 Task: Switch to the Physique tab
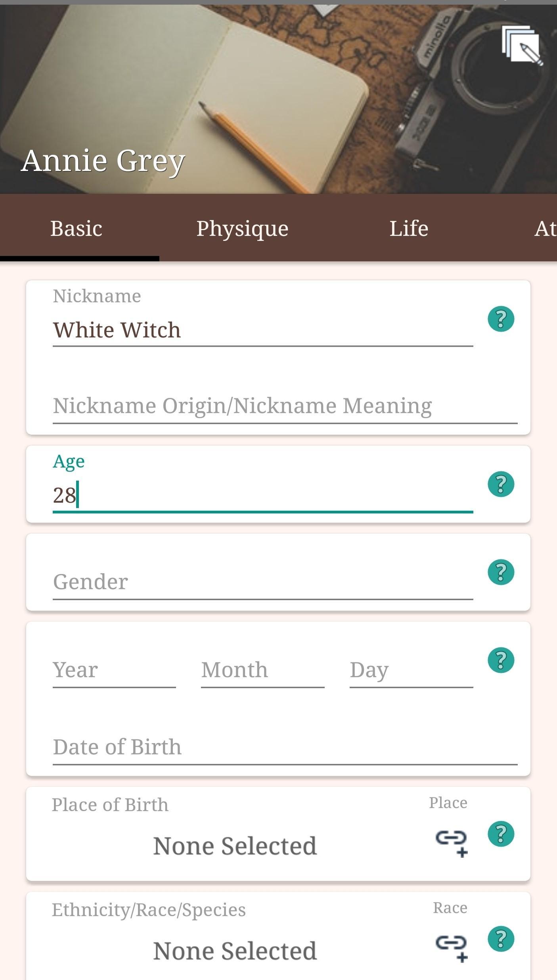point(242,229)
